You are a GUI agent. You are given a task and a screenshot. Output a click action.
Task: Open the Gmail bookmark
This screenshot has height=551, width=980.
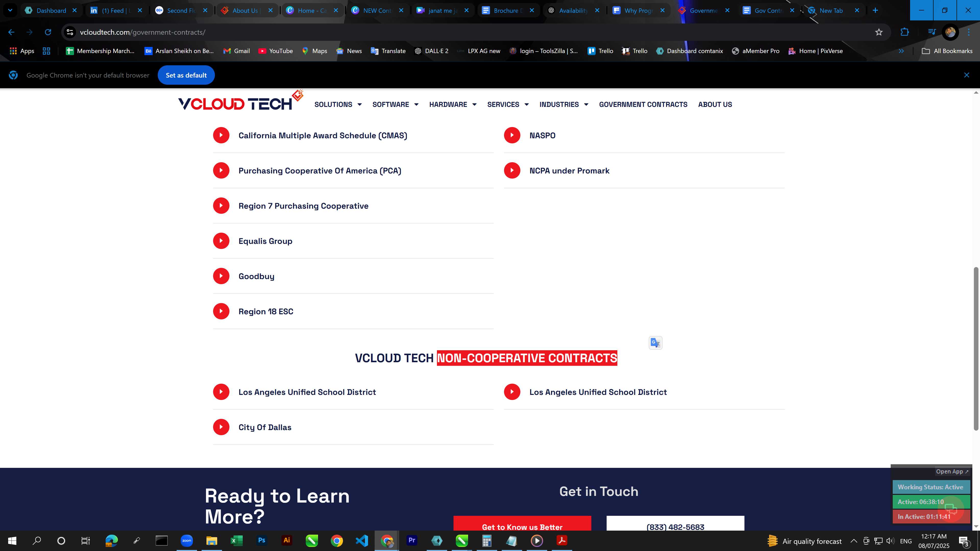[x=236, y=51]
